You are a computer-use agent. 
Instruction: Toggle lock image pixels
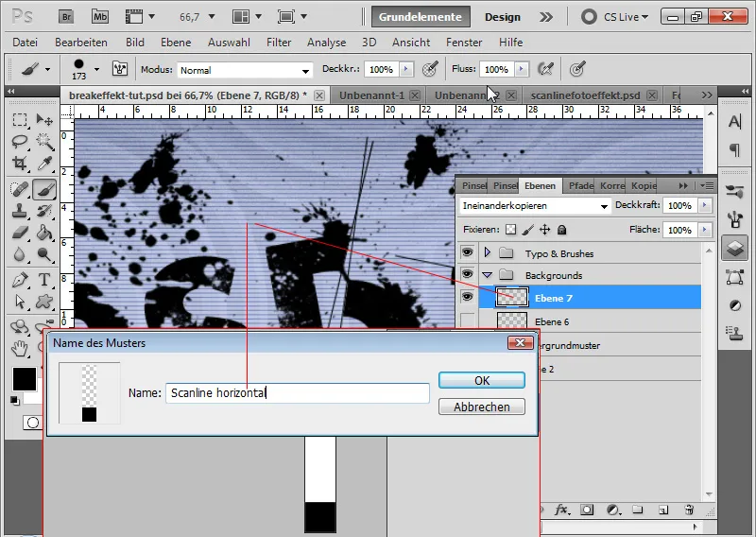click(x=528, y=230)
